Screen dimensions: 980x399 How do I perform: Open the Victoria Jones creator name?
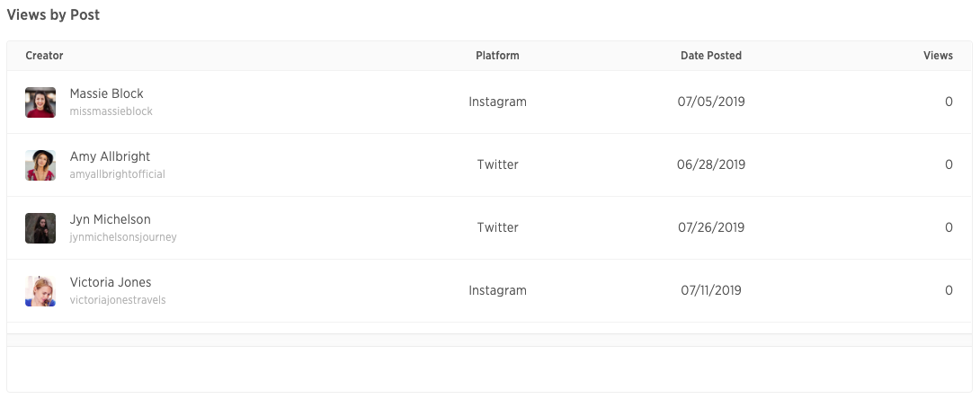(x=111, y=282)
